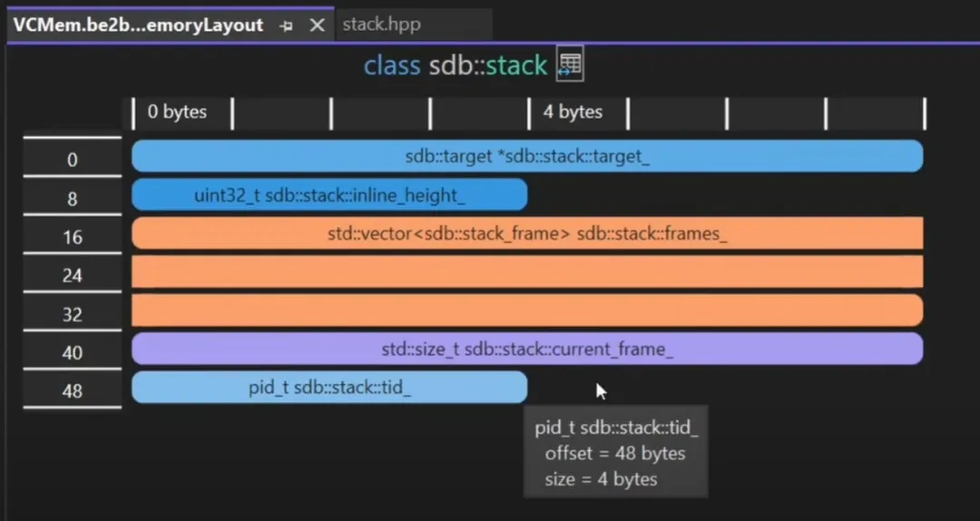Image resolution: width=980 pixels, height=521 pixels.
Task: Click the orange frames_ bar at offset 24
Action: tap(527, 271)
